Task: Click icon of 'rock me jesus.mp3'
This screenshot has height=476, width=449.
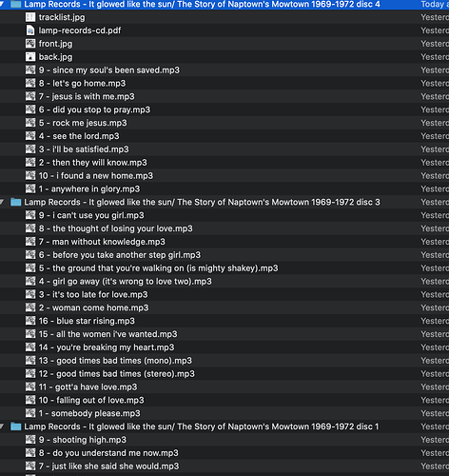Action: 30,123
